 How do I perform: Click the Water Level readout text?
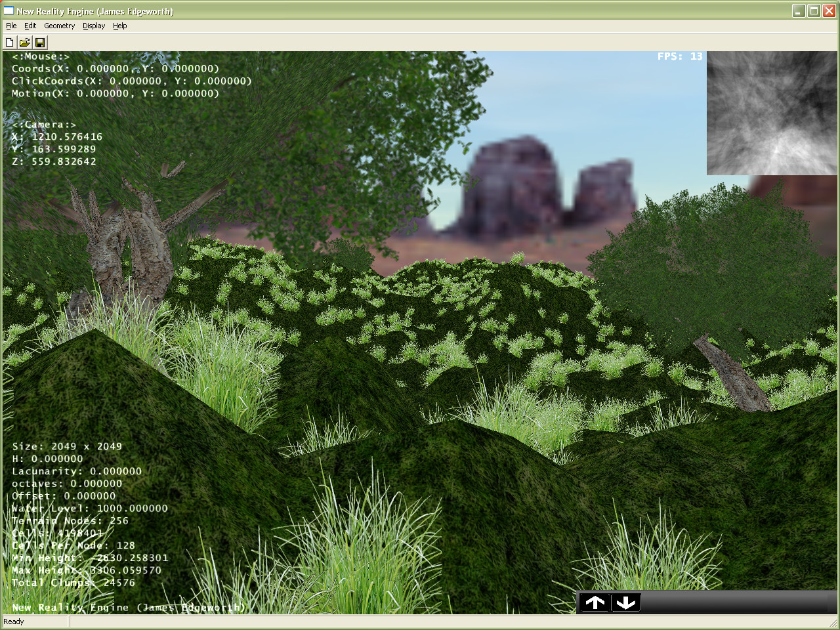89,508
